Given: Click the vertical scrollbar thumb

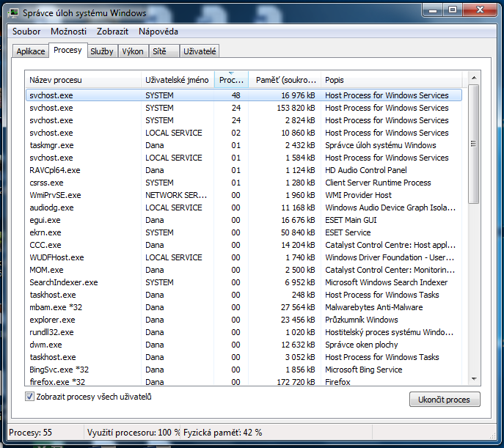Looking at the screenshot, I should (x=473, y=144).
